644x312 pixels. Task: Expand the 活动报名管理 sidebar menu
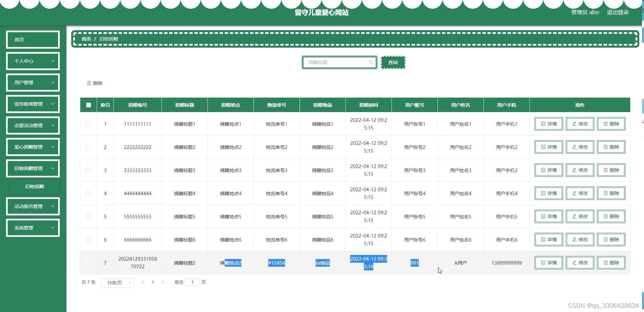pyautogui.click(x=33, y=206)
